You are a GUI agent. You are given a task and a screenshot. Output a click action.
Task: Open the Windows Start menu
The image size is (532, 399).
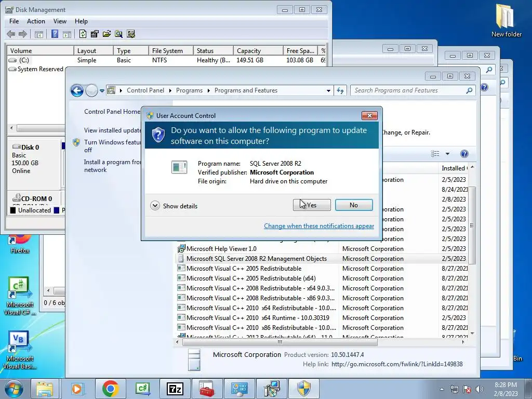[14, 389]
